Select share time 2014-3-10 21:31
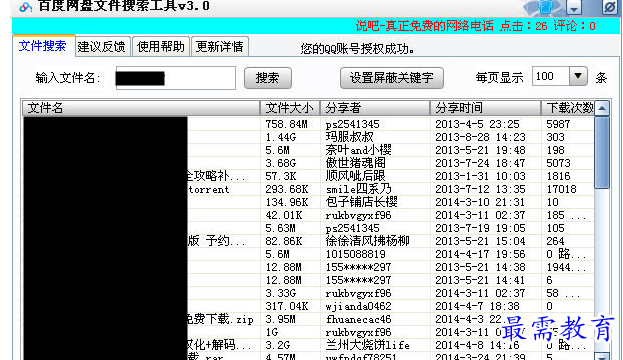 point(480,203)
